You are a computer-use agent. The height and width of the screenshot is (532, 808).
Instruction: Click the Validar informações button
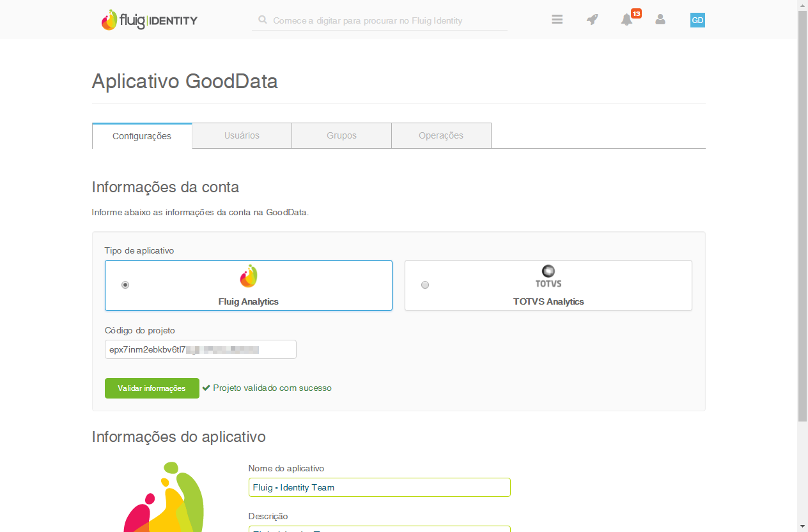[x=152, y=388]
